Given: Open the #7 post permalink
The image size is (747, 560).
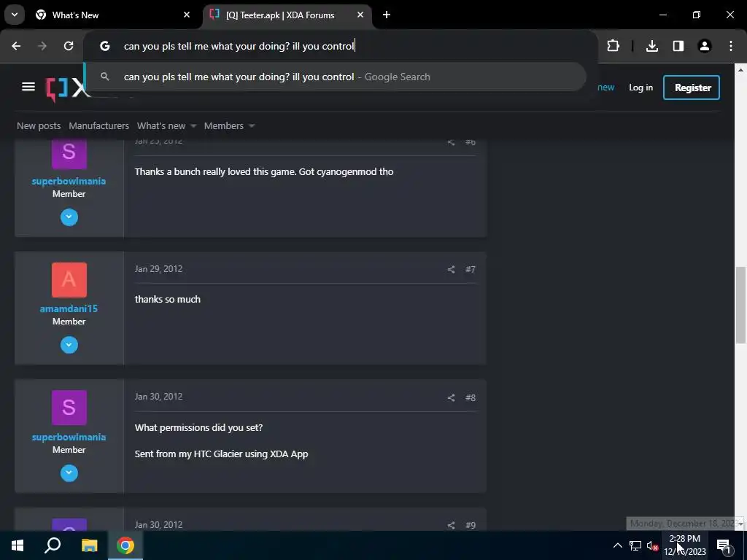Looking at the screenshot, I should (x=471, y=270).
